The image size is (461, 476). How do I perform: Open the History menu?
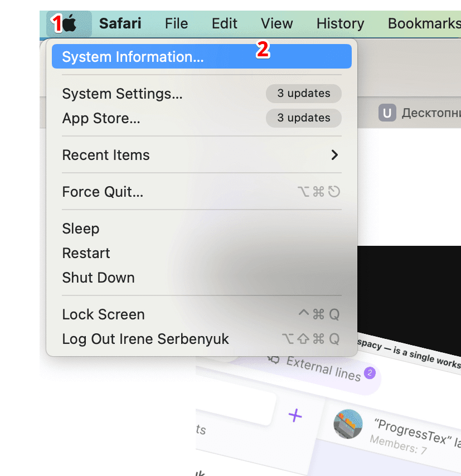(x=340, y=24)
